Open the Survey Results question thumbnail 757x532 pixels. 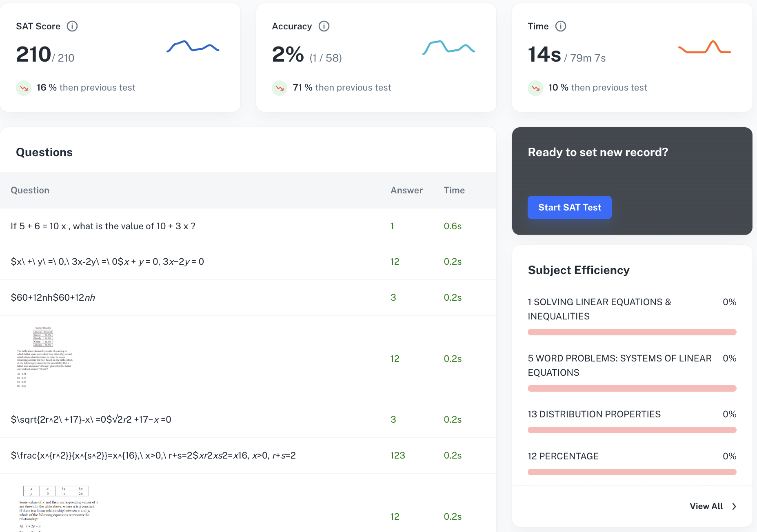pos(44,357)
